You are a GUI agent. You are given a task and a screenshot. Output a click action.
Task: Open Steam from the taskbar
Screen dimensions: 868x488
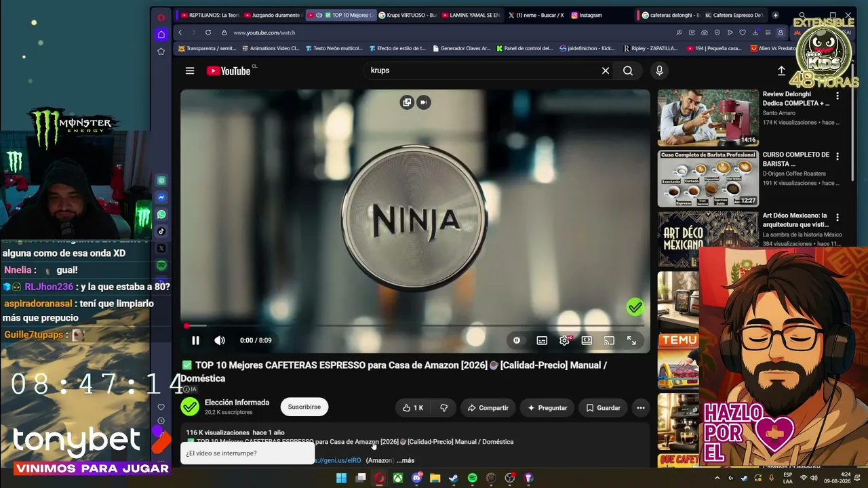(x=454, y=478)
